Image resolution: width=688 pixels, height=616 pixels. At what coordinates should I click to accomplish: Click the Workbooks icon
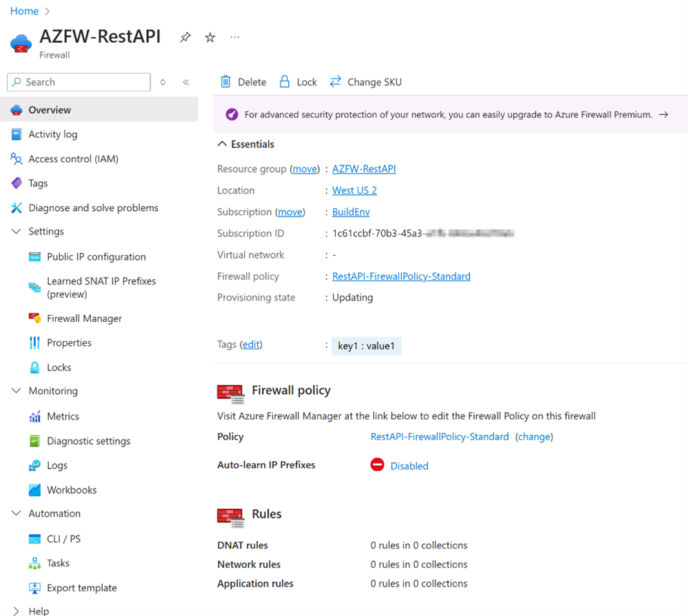pyautogui.click(x=34, y=490)
